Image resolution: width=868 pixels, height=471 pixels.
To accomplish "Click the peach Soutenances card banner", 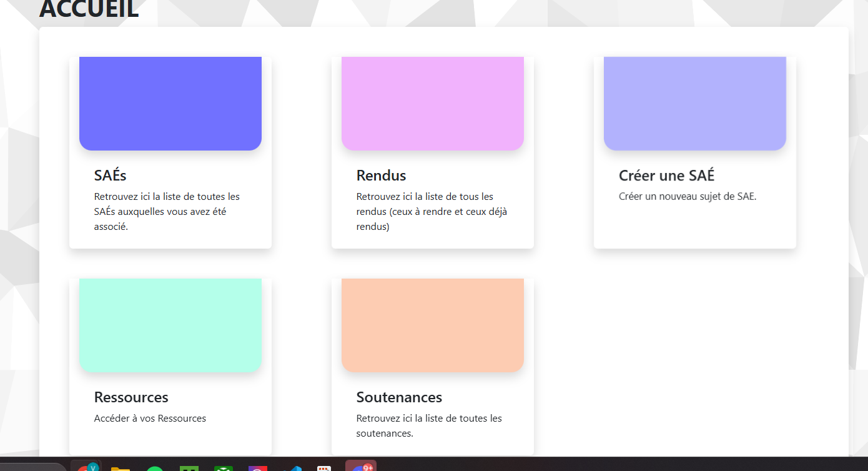I will coord(432,325).
